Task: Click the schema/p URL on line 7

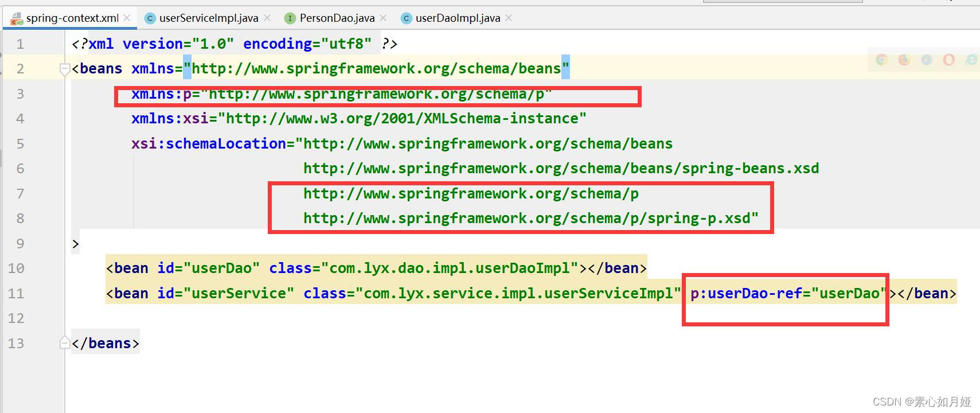Action: (471, 194)
